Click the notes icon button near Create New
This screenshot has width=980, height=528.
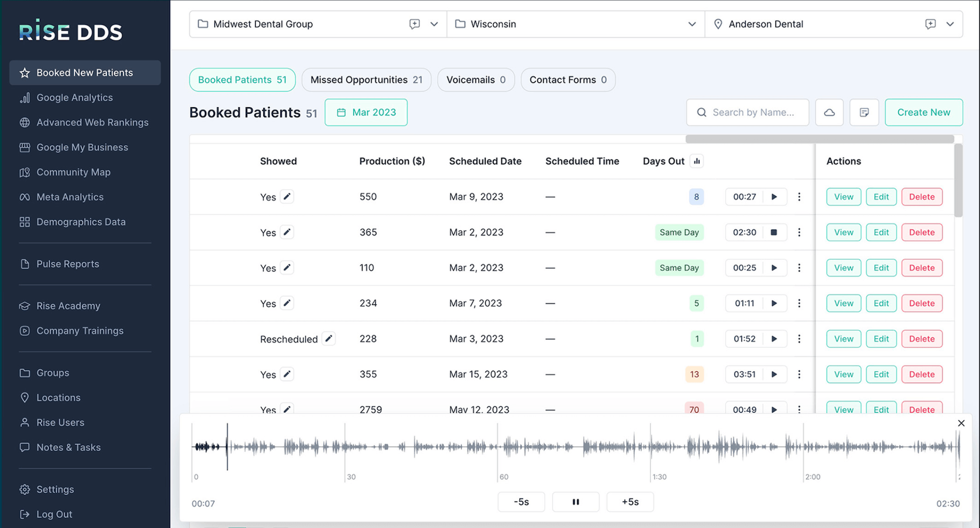click(x=864, y=113)
